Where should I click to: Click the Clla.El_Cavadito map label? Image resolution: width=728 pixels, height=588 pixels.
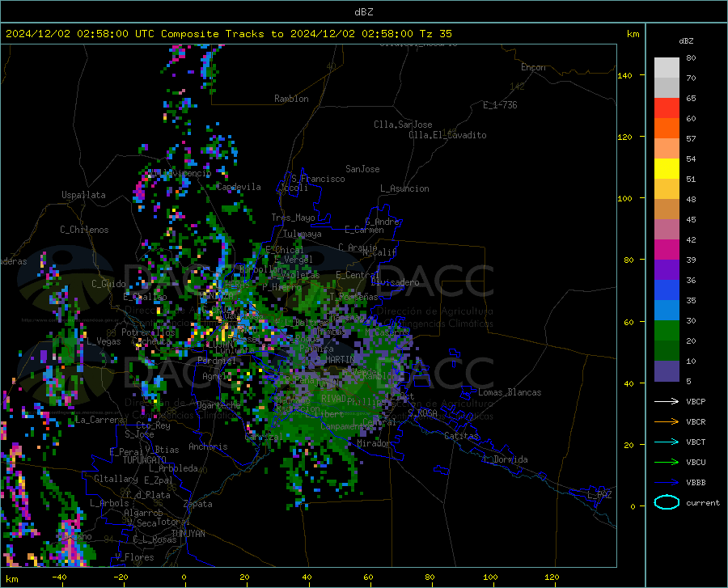click(x=447, y=135)
